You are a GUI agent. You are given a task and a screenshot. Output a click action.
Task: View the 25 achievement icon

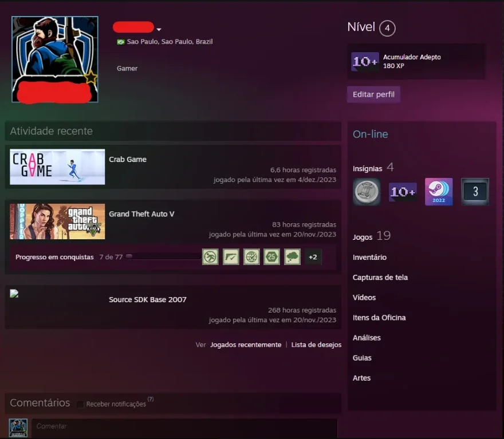click(x=271, y=256)
